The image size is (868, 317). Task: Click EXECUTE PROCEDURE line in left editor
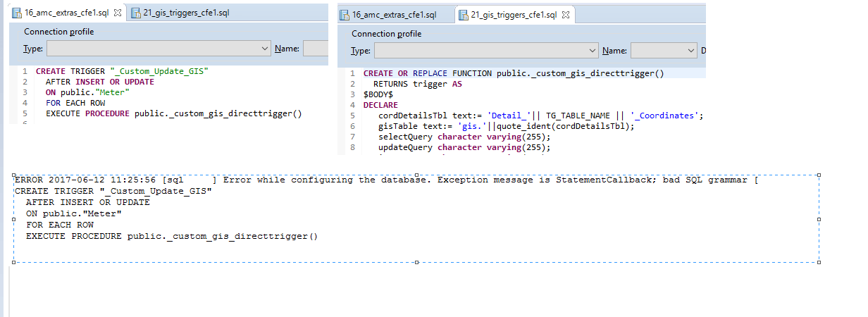pyautogui.click(x=174, y=113)
